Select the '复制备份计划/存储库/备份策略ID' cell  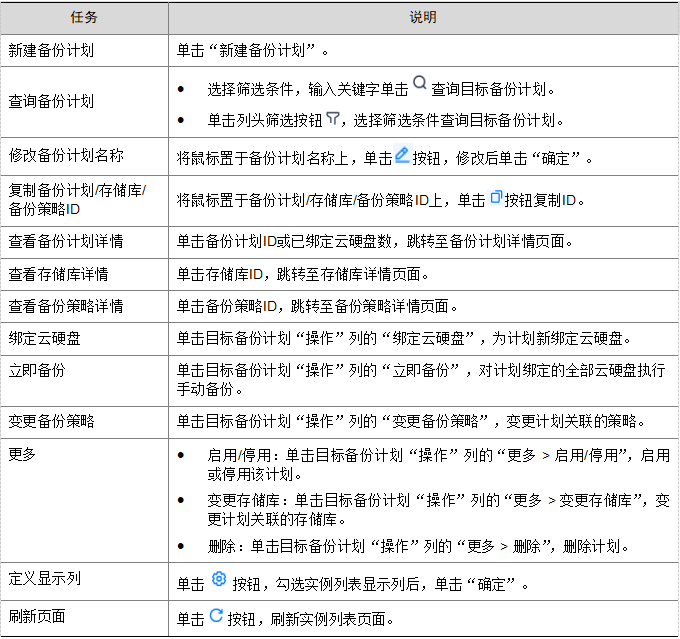click(84, 200)
